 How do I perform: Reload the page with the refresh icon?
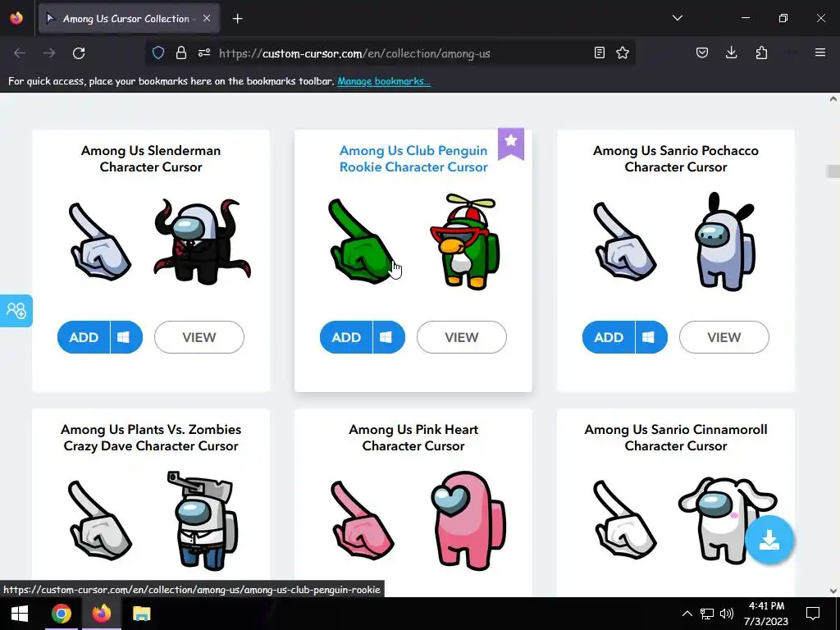(79, 53)
